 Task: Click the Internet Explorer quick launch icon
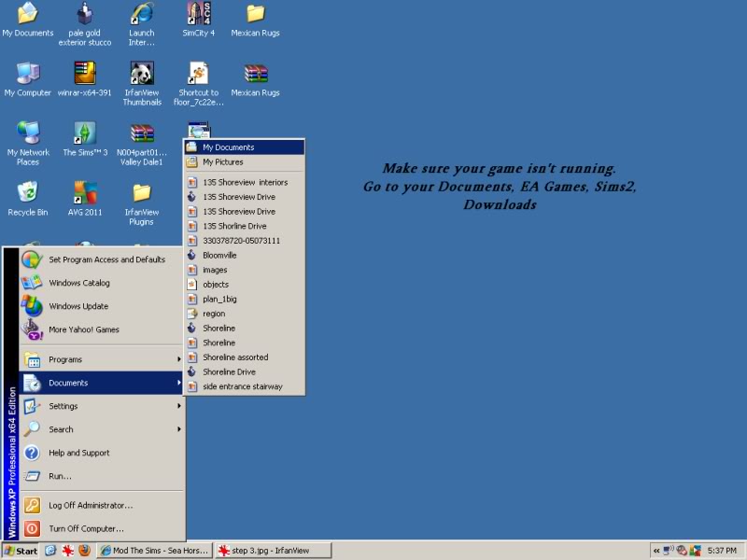pos(50,551)
